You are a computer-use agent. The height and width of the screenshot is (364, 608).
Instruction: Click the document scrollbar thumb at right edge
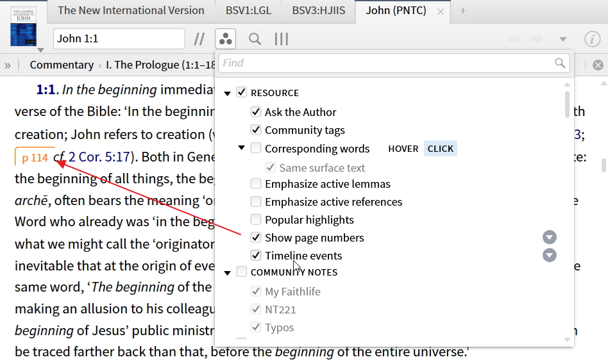click(604, 165)
